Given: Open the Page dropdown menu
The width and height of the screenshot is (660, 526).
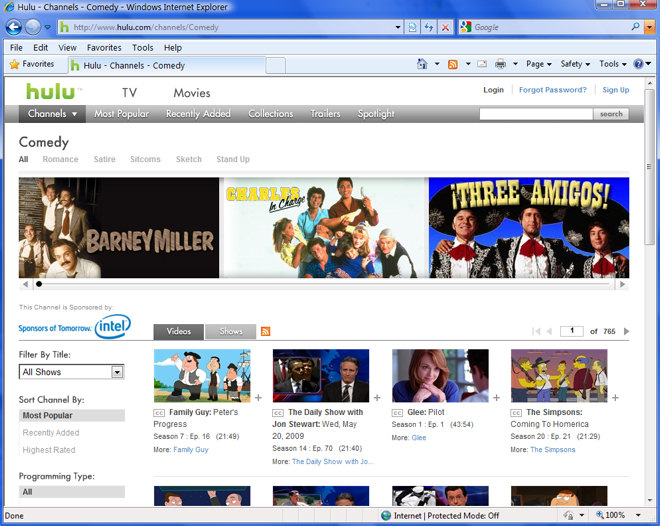Looking at the screenshot, I should 538,64.
